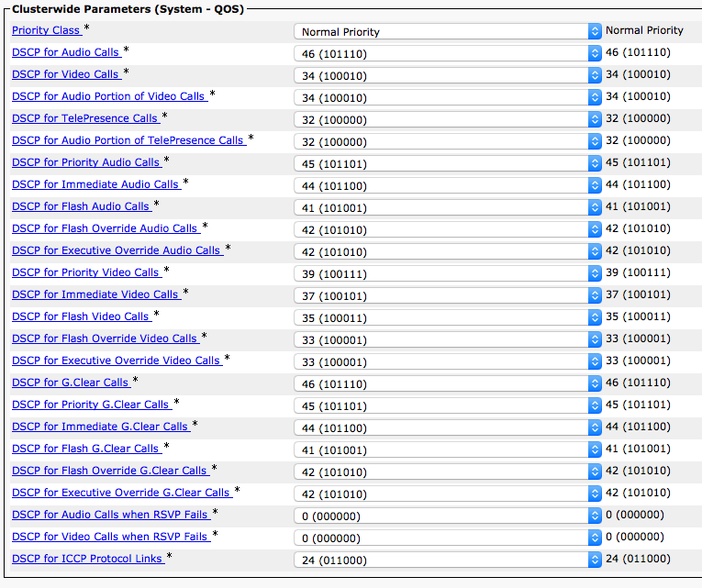Screen dimensions: 702x588
Task: Expand the DSCP for TelePresence Calls dropdown
Action: click(448, 119)
